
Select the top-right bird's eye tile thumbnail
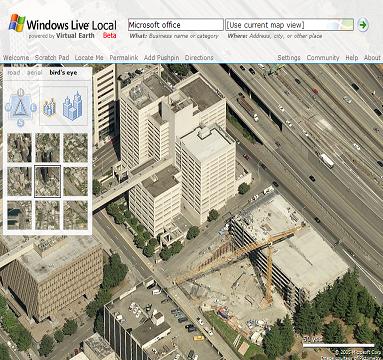pyautogui.click(x=76, y=148)
